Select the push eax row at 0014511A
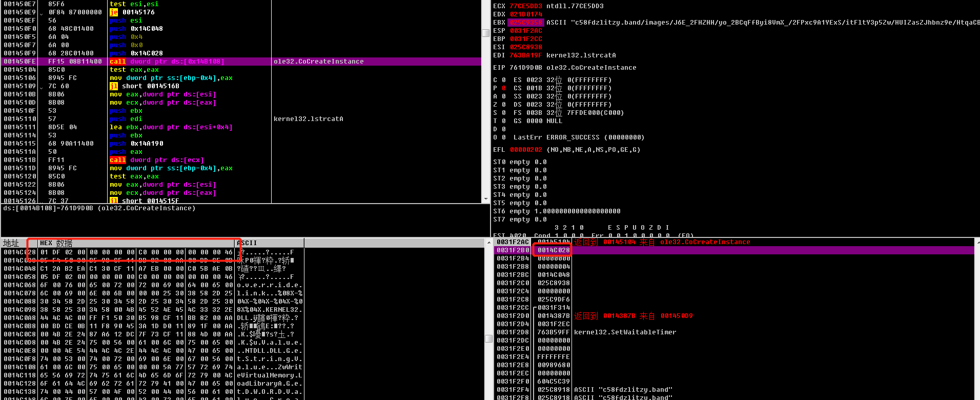The image size is (980, 400). click(x=241, y=152)
